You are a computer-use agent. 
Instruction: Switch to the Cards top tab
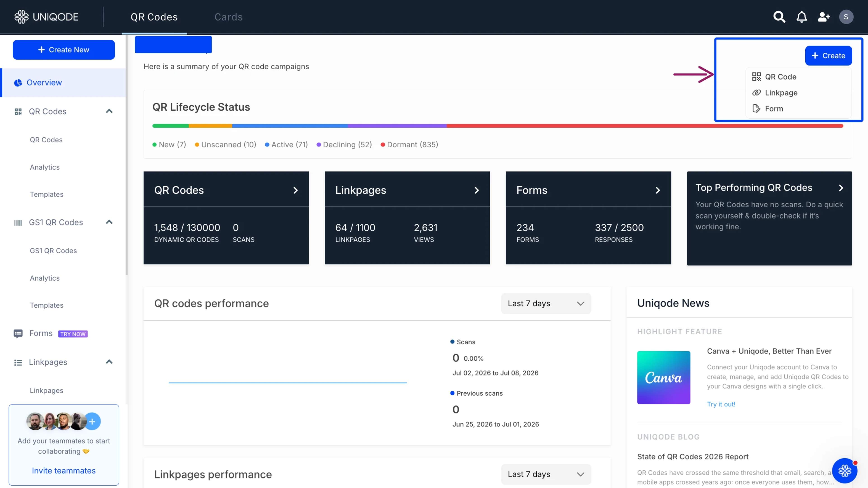pos(229,17)
